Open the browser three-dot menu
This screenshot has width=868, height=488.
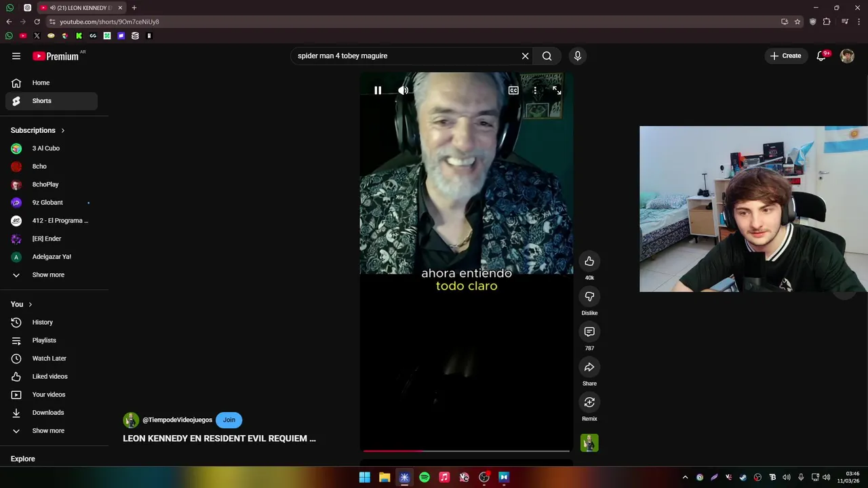(x=858, y=22)
